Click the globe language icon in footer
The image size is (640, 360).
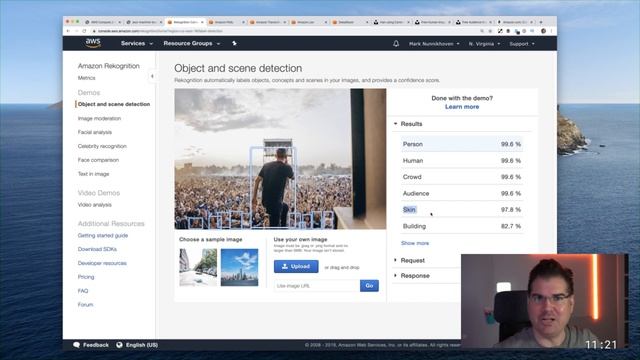point(119,345)
